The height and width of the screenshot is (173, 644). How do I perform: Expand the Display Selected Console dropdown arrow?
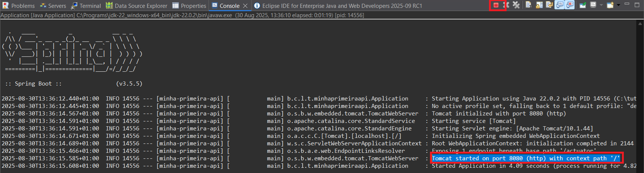tap(601, 5)
